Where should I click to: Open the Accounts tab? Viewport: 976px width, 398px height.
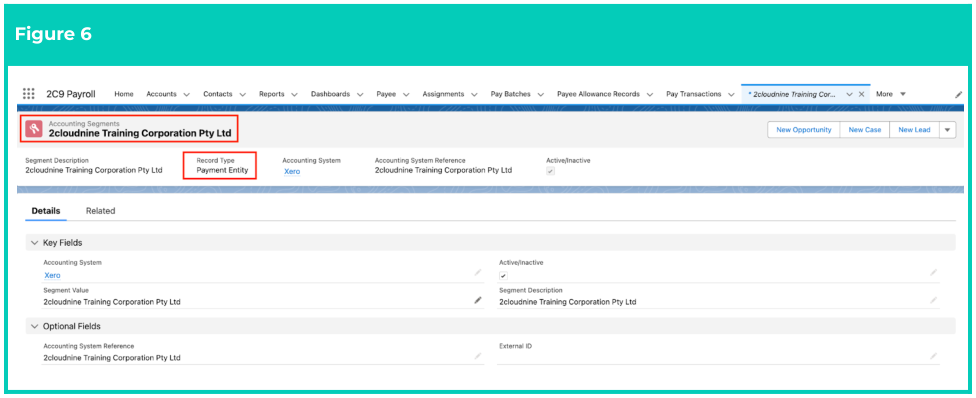pyautogui.click(x=161, y=94)
